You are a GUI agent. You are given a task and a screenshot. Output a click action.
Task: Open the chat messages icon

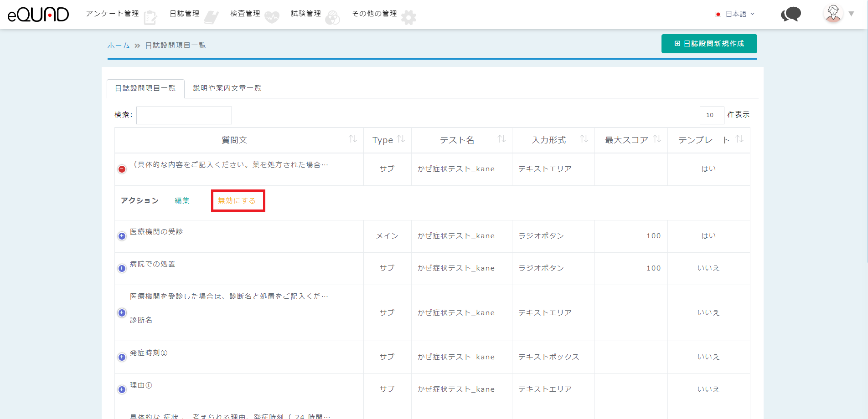pyautogui.click(x=791, y=14)
